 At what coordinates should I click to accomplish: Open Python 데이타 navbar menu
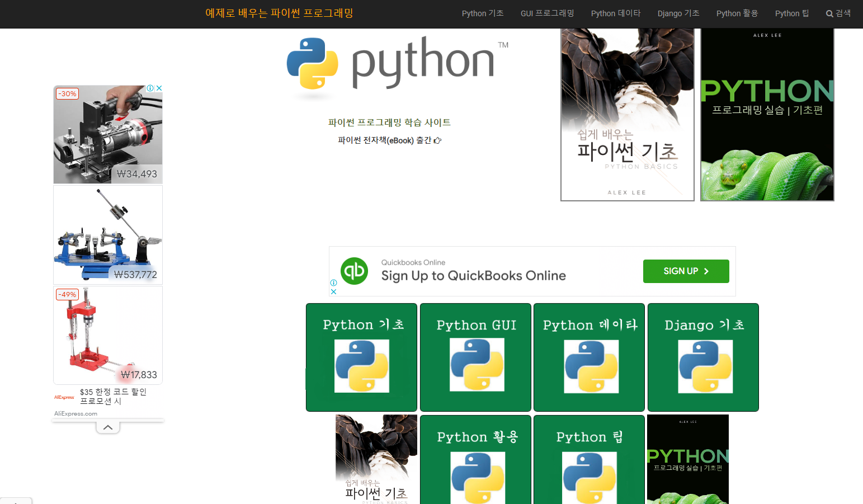pos(616,13)
